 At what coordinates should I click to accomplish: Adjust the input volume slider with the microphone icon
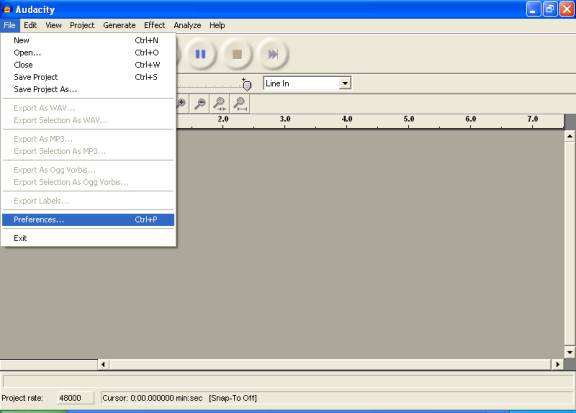tap(246, 85)
